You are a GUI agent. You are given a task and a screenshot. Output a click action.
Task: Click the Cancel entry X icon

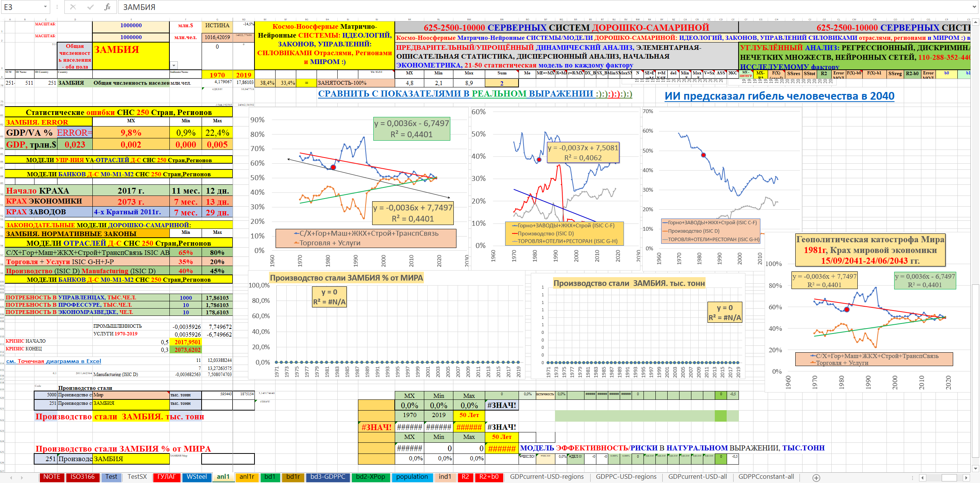click(x=73, y=7)
